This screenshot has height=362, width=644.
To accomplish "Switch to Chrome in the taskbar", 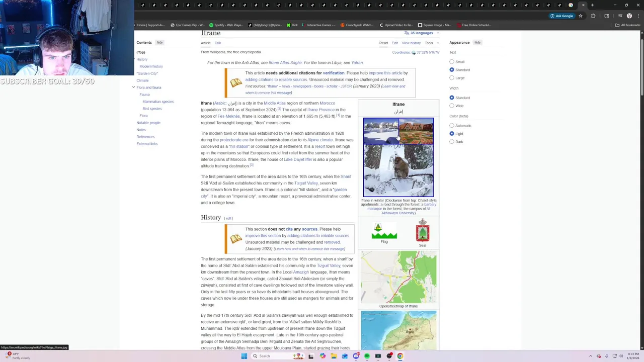I will coord(400,356).
